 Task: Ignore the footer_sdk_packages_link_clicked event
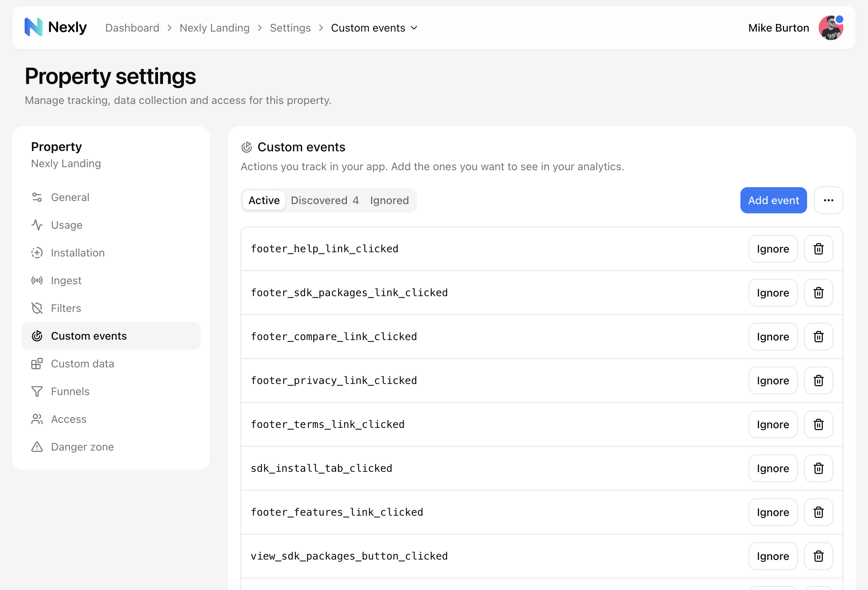point(773,293)
